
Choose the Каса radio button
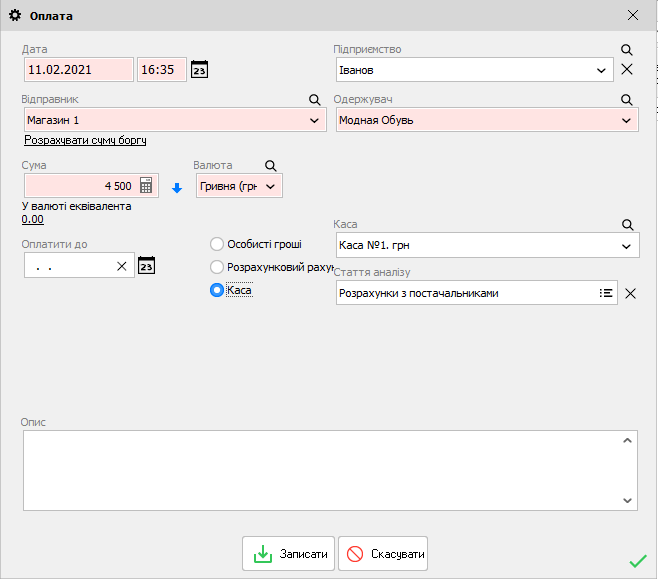[x=217, y=291]
